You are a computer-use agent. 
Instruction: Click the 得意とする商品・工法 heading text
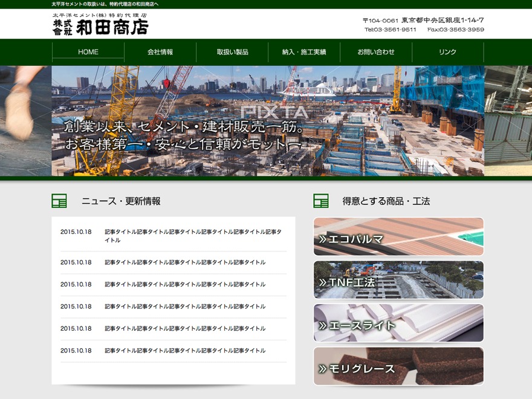click(386, 201)
